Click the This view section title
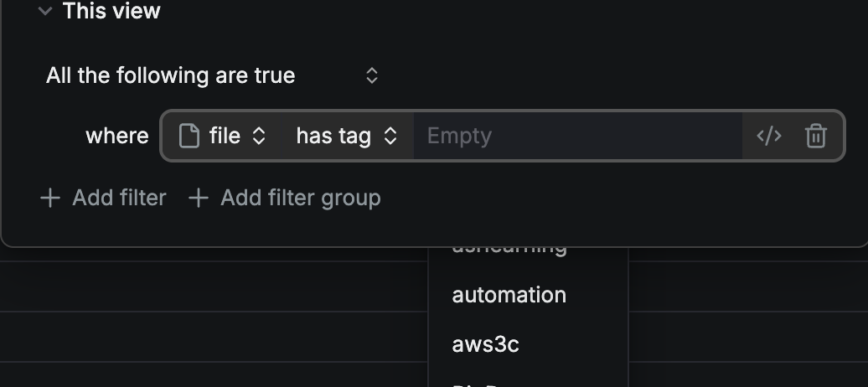The image size is (868, 387). (111, 11)
